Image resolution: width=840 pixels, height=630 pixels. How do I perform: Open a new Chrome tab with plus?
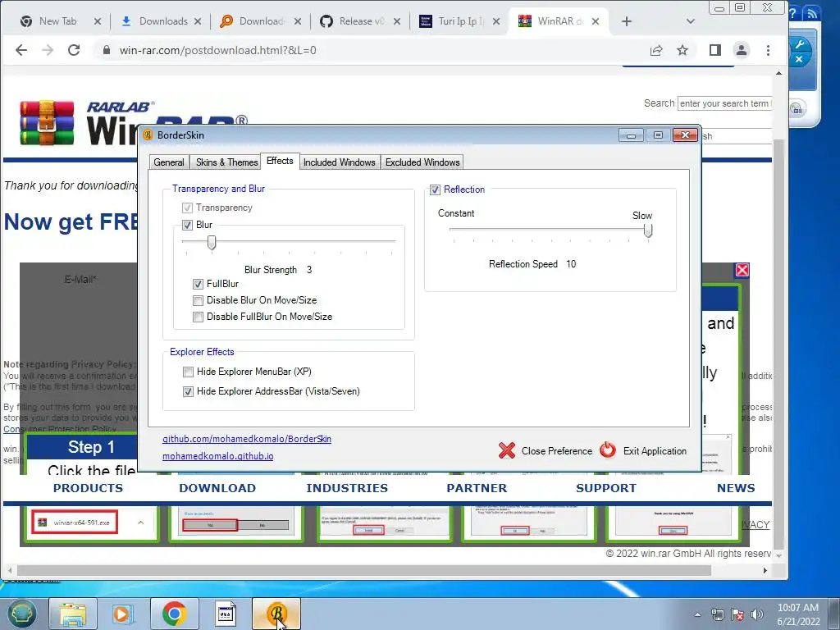pyautogui.click(x=627, y=21)
